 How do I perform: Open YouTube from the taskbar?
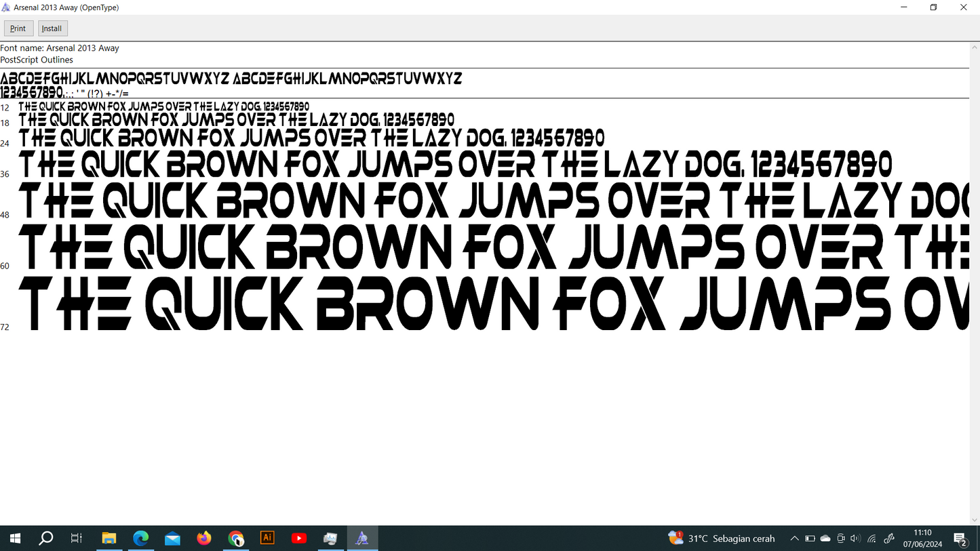(299, 539)
